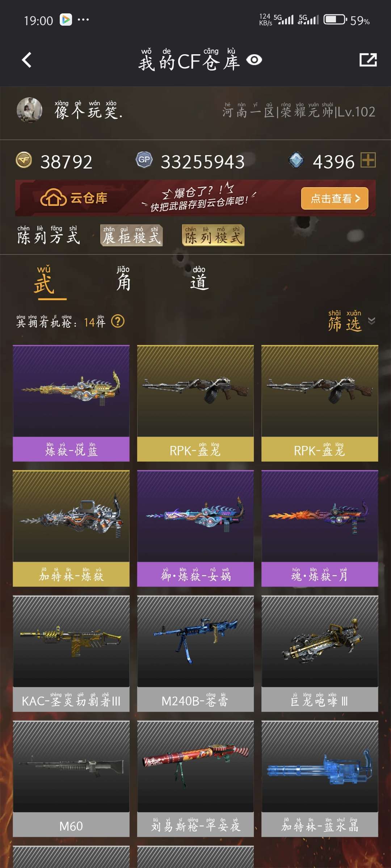Screen dimensions: 391x868
Task: Switch to 陈列模式 display mode
Action: coord(213,235)
